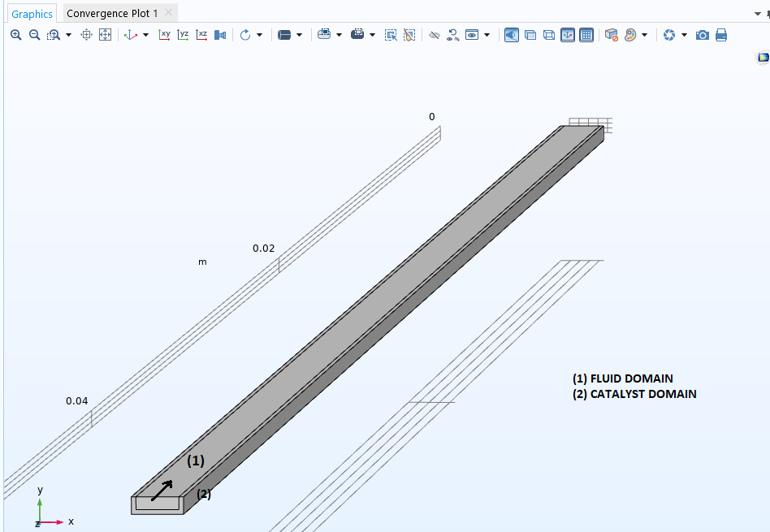Open the rotate options dropdown arrow
Screen dimensions: 770x532
[x=260, y=35]
